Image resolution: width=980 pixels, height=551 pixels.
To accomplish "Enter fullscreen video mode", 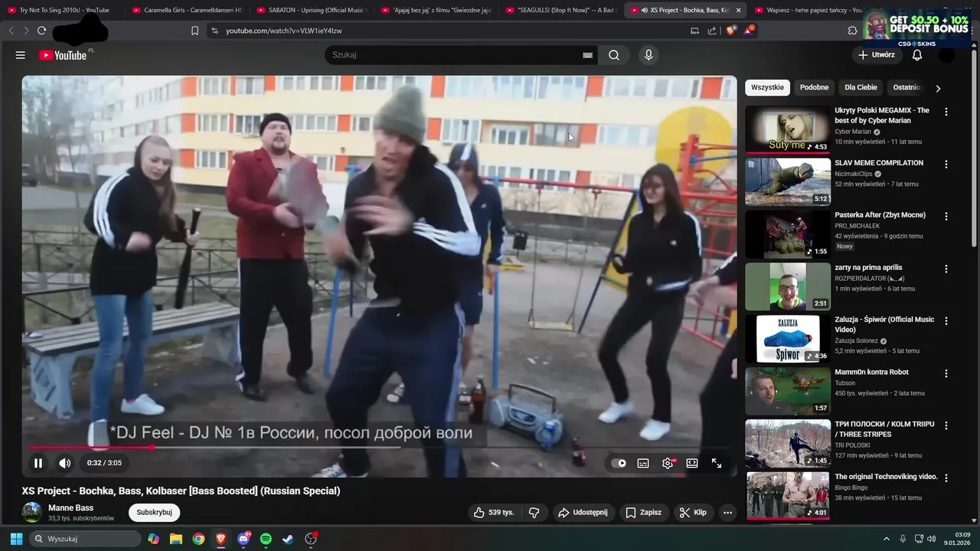I will tap(717, 463).
